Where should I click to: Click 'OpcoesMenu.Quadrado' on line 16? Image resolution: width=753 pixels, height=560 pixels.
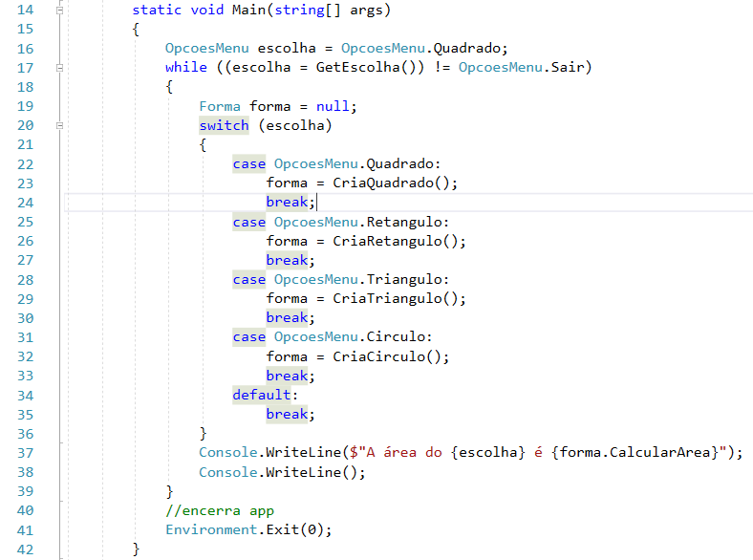point(420,49)
